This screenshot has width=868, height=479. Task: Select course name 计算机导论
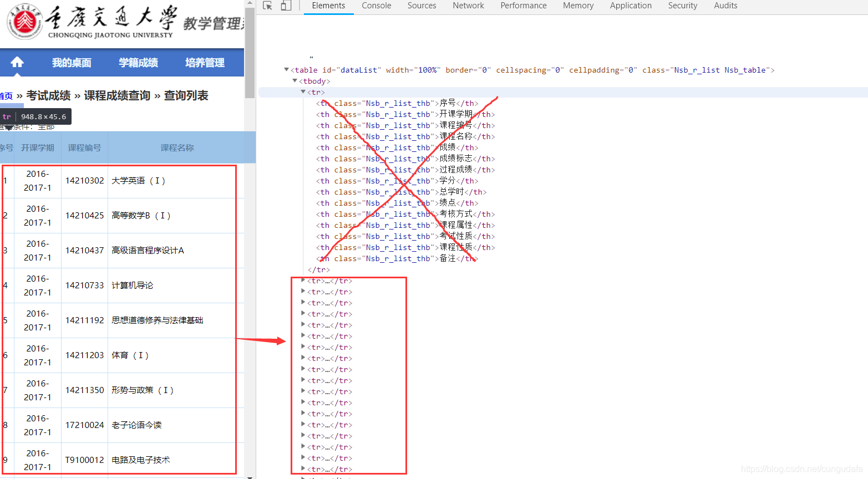tap(132, 286)
